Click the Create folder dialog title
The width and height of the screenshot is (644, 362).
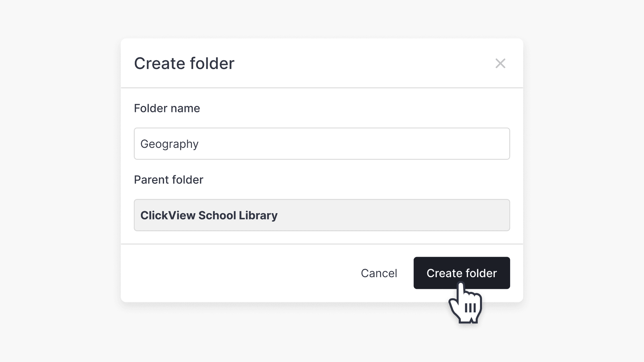tap(184, 63)
